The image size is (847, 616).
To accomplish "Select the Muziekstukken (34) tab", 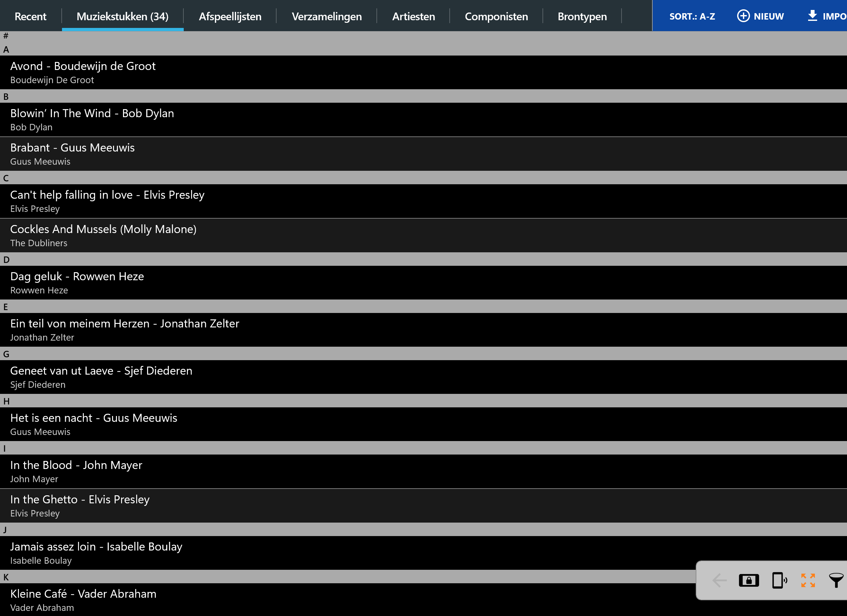I will [122, 16].
